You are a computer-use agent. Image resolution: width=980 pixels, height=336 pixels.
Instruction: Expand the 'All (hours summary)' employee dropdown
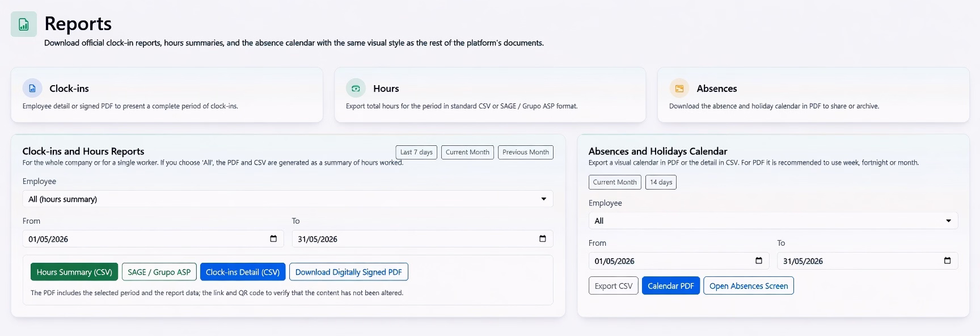(288, 199)
